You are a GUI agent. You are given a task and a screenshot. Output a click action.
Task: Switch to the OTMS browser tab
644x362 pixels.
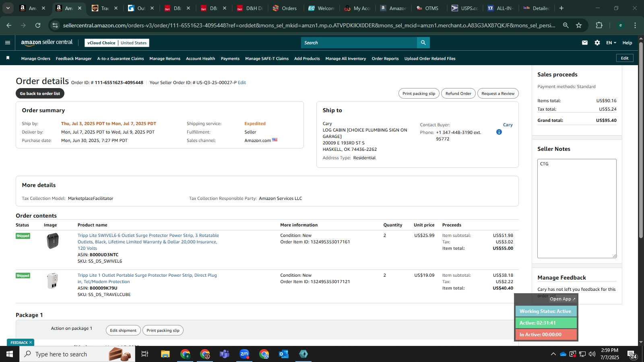428,8
